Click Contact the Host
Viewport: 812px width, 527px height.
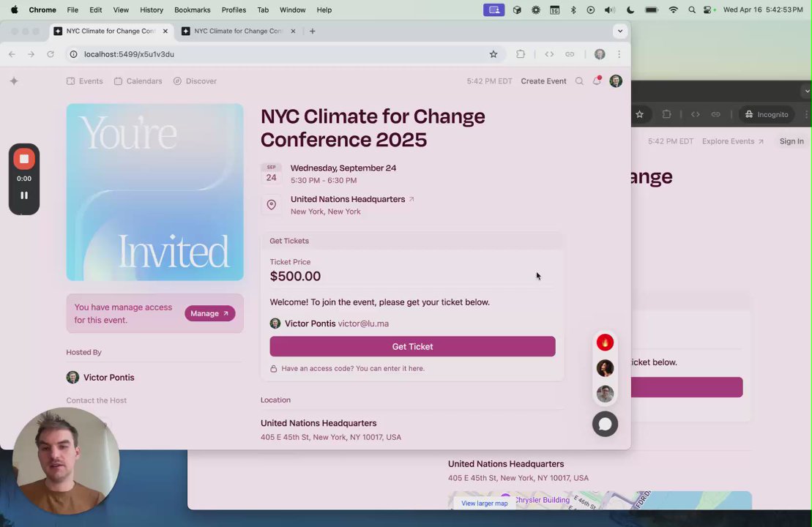click(x=97, y=400)
